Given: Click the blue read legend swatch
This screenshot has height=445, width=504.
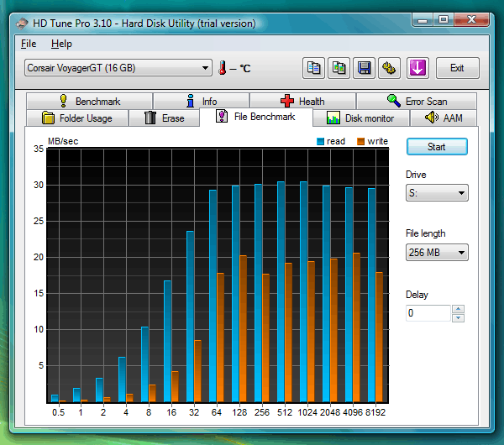Looking at the screenshot, I should (320, 141).
